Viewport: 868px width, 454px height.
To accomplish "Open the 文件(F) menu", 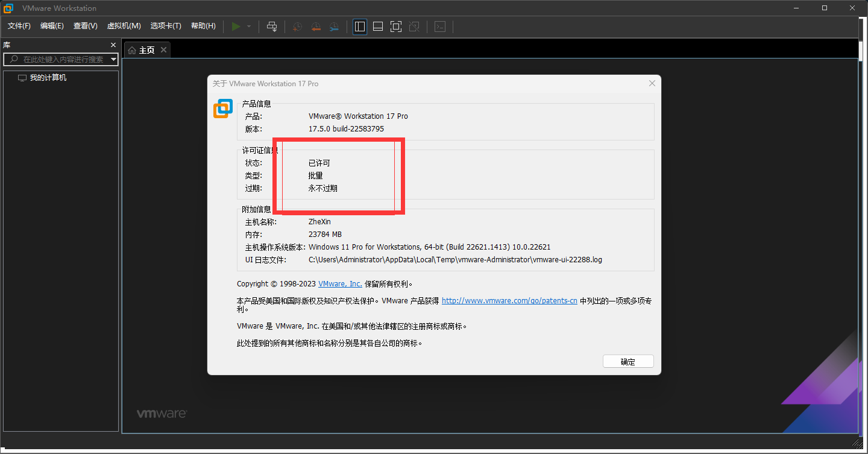I will (19, 26).
